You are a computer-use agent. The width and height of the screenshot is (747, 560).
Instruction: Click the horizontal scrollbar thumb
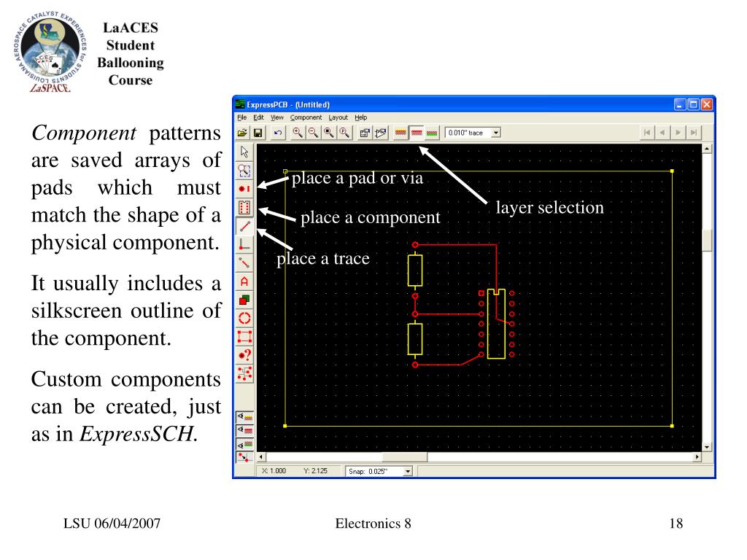coord(405,457)
